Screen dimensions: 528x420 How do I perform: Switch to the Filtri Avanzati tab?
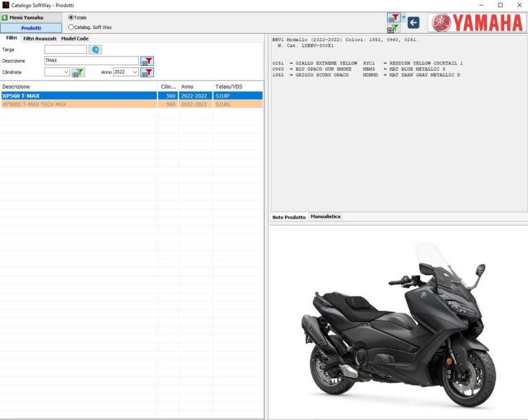pyautogui.click(x=40, y=38)
